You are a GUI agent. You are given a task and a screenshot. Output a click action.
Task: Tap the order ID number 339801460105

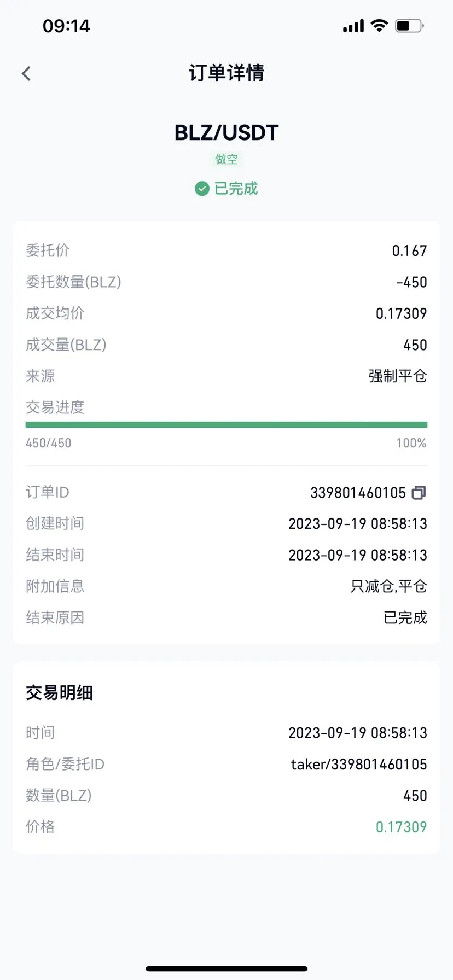[358, 493]
